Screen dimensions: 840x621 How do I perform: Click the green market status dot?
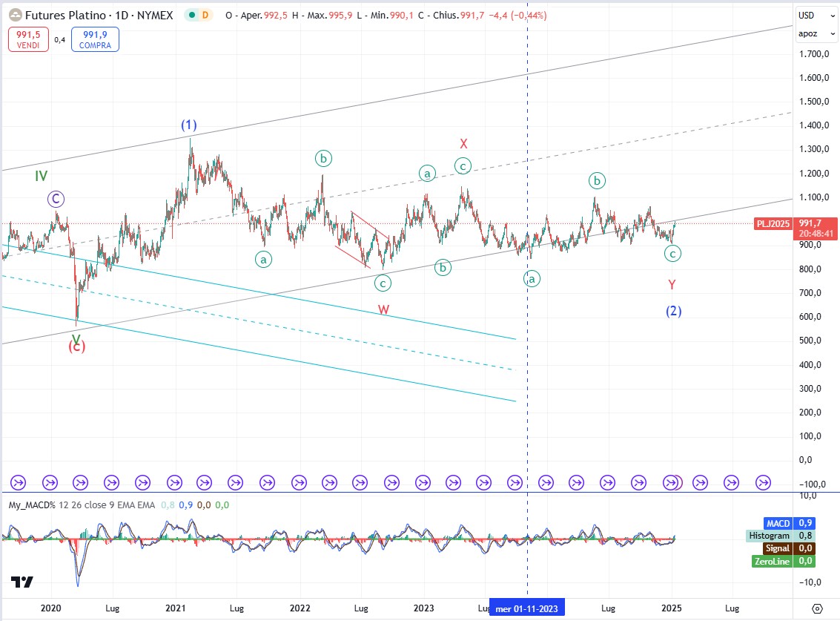tap(191, 15)
